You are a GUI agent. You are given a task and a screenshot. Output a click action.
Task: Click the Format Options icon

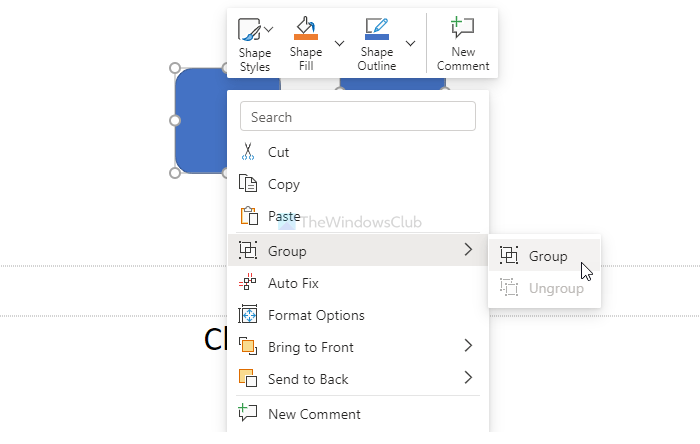[249, 315]
